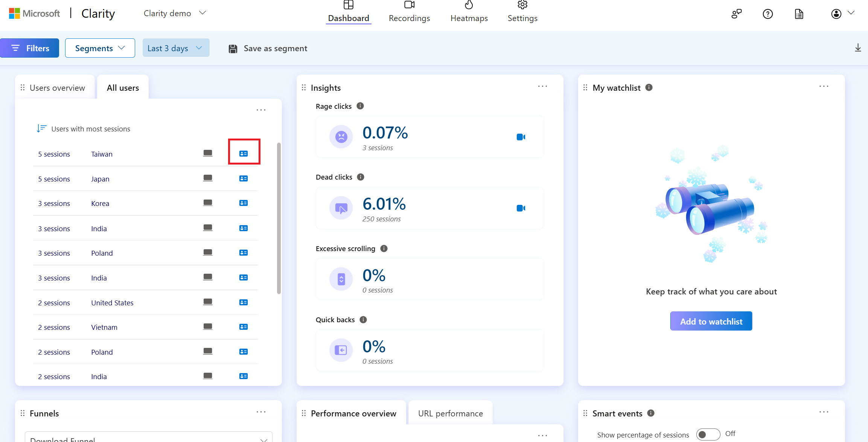The height and width of the screenshot is (442, 868).
Task: Open All users card more options
Action: click(261, 110)
